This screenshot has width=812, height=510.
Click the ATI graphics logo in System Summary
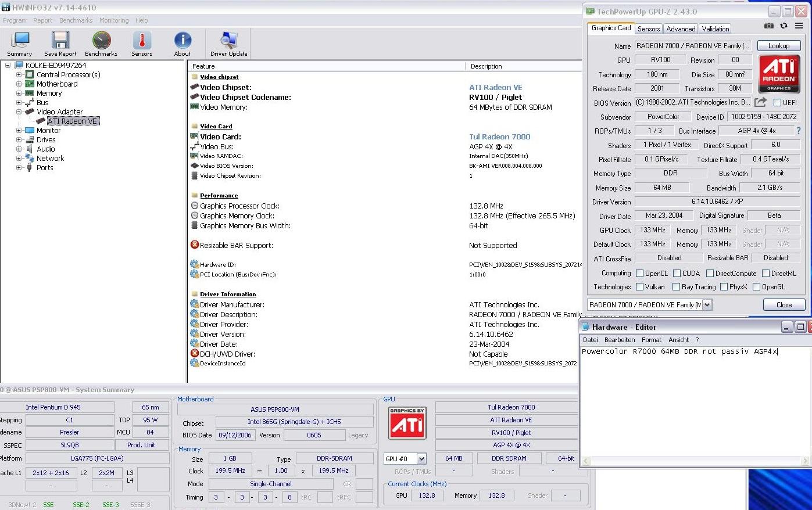point(407,423)
